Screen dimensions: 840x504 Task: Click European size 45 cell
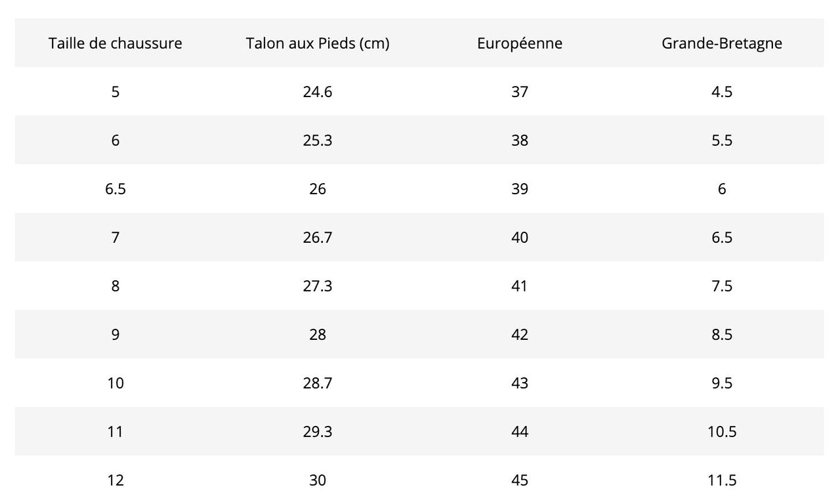(520, 480)
